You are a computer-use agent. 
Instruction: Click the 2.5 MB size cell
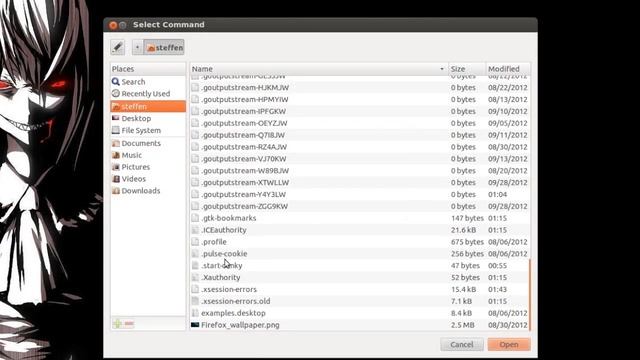[462, 325]
